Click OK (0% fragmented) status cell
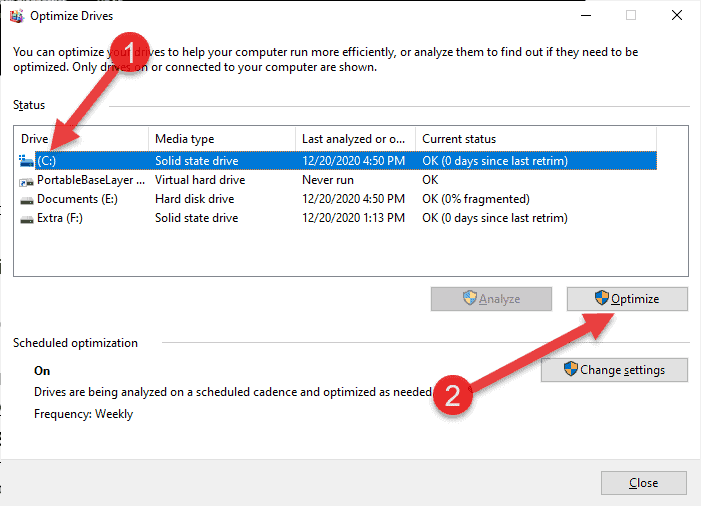701x506 pixels. (x=476, y=199)
